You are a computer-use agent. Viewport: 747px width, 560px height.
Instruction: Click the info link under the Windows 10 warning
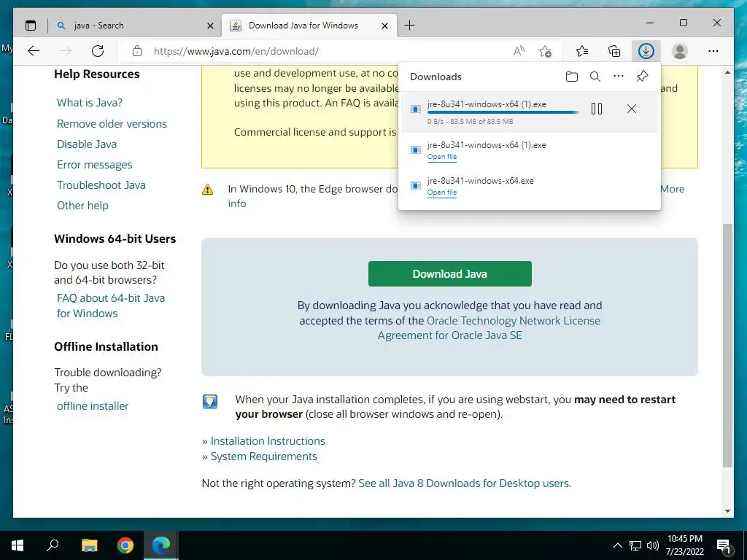pos(237,203)
